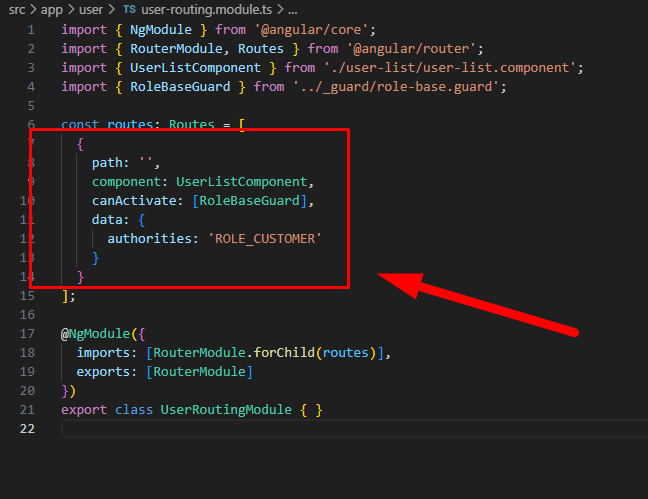648x499 pixels.
Task: Click './user-list/user-list.component' import path
Action: [x=452, y=67]
